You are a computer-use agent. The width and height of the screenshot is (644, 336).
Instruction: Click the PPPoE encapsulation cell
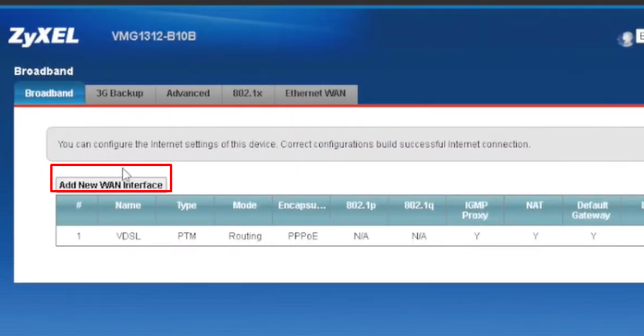[x=302, y=236]
